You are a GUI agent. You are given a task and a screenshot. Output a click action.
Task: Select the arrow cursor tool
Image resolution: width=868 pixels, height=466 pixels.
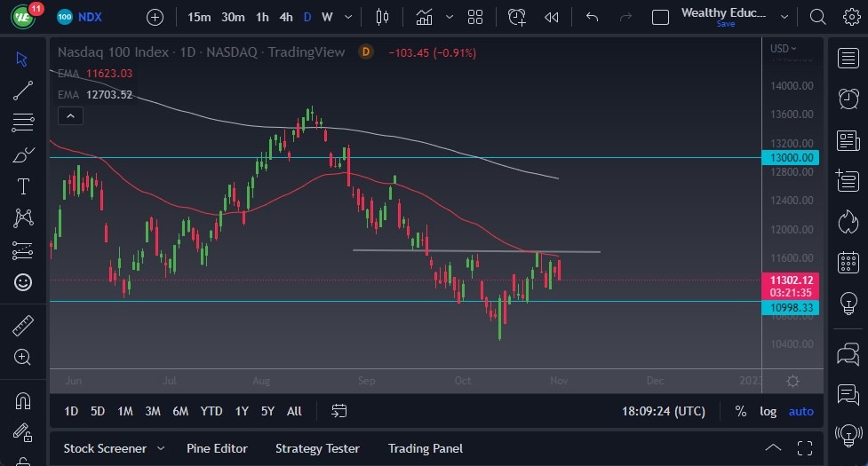pyautogui.click(x=22, y=59)
